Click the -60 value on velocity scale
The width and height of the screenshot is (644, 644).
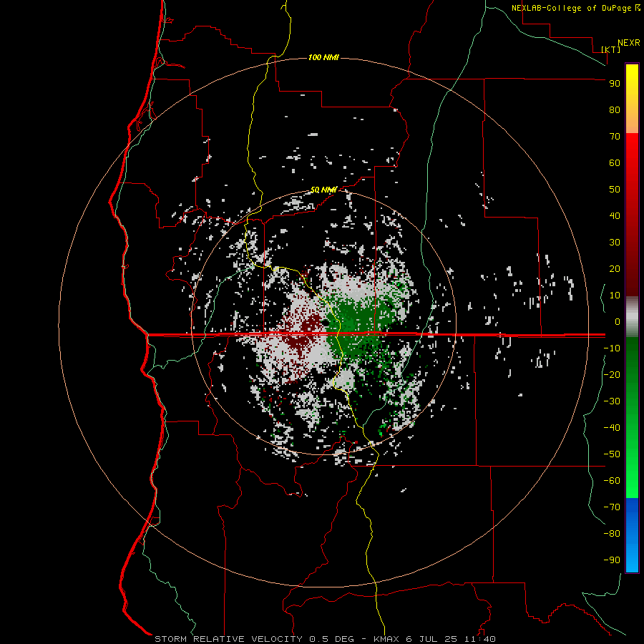pos(612,481)
